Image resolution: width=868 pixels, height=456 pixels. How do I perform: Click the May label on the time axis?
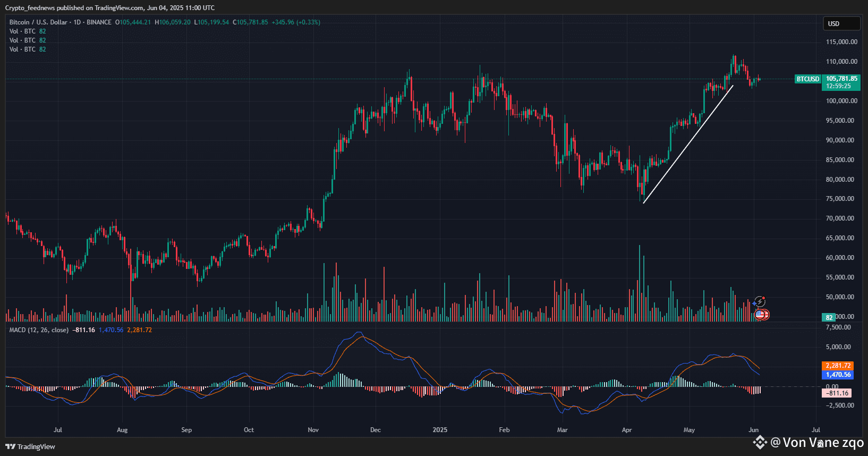point(689,430)
